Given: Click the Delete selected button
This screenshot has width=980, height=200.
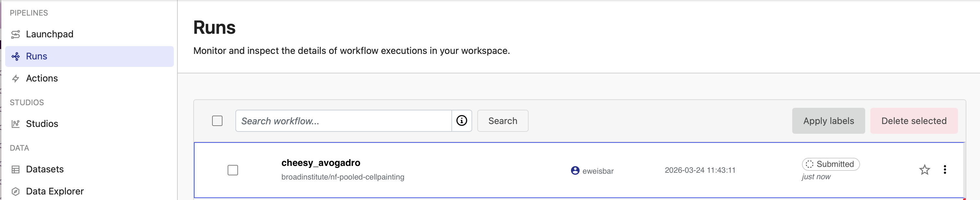Looking at the screenshot, I should pyautogui.click(x=914, y=120).
